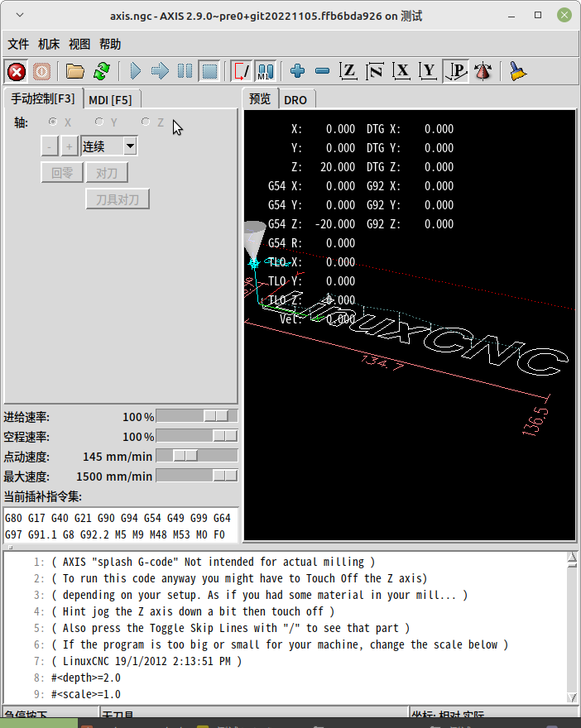This screenshot has height=728, width=581.
Task: Click the active G-codes display box
Action: [x=121, y=526]
